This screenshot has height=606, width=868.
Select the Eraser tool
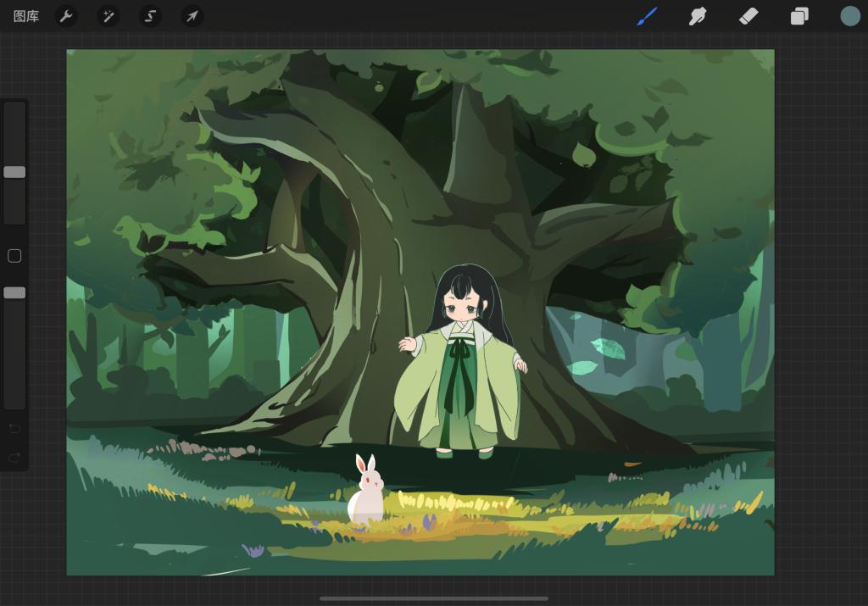click(748, 16)
